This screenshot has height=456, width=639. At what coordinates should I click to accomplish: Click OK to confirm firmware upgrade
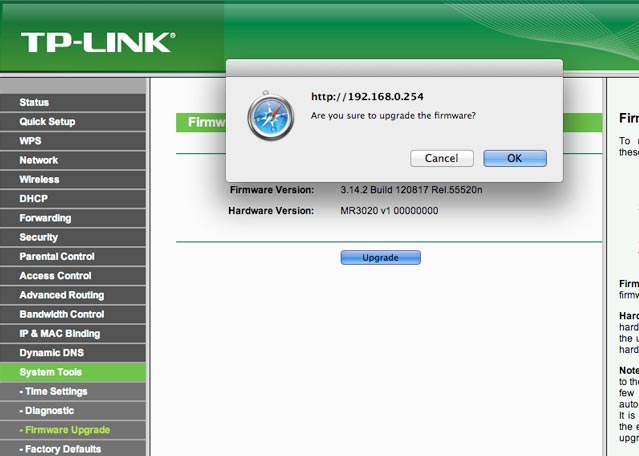[x=514, y=158]
